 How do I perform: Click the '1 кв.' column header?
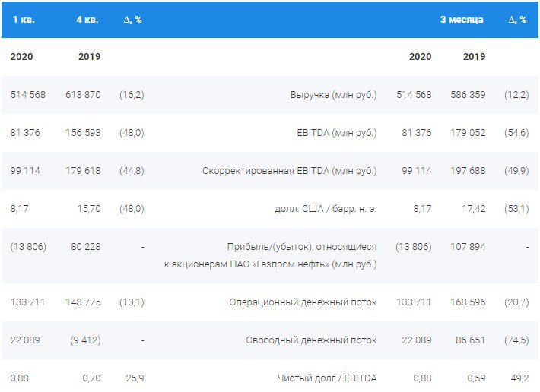(24, 20)
